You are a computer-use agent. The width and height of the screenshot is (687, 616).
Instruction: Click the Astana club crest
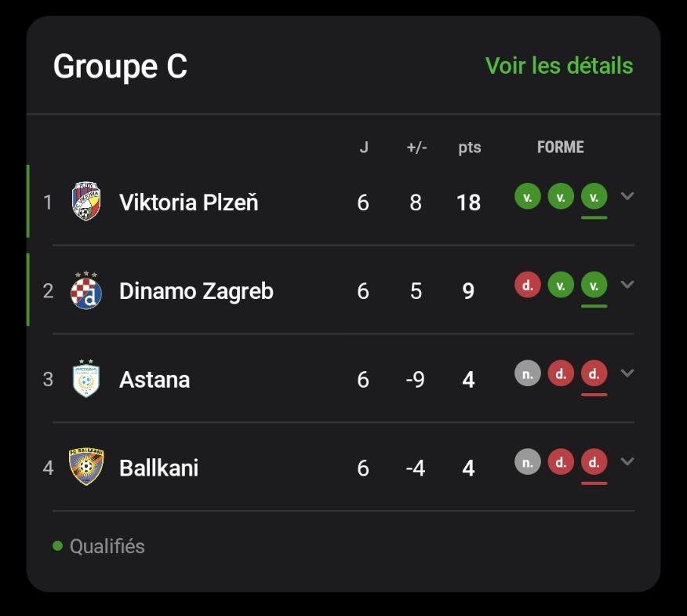86,380
